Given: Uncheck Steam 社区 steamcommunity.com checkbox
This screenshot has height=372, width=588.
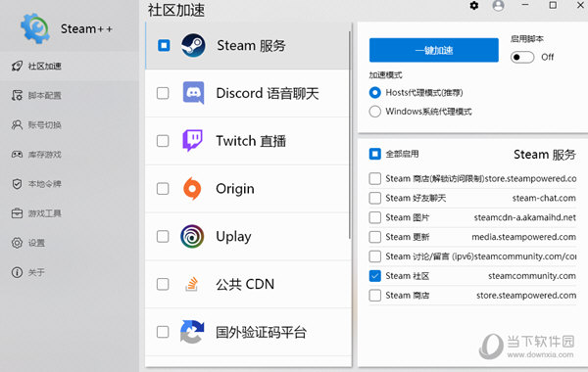Looking at the screenshot, I should tap(375, 276).
